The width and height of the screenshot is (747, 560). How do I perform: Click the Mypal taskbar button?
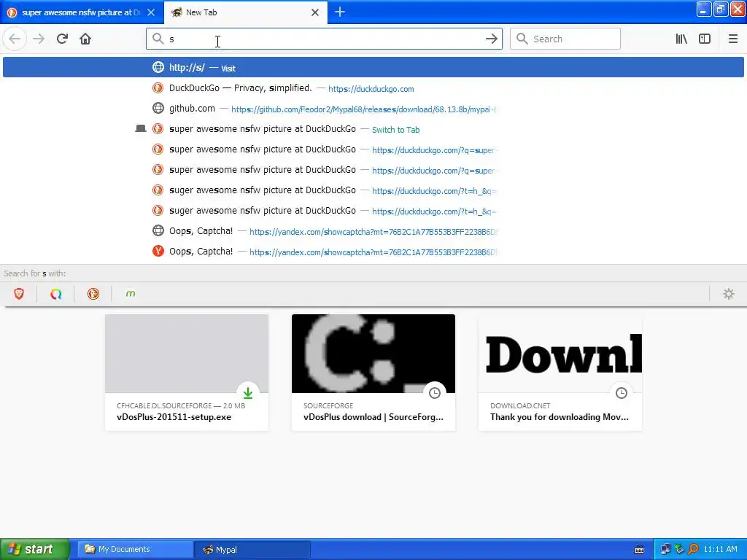point(252,549)
